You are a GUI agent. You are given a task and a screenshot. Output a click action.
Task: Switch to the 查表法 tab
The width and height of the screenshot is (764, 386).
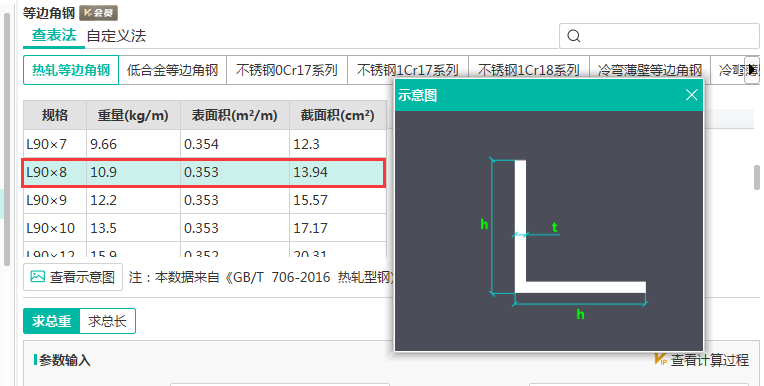click(54, 35)
